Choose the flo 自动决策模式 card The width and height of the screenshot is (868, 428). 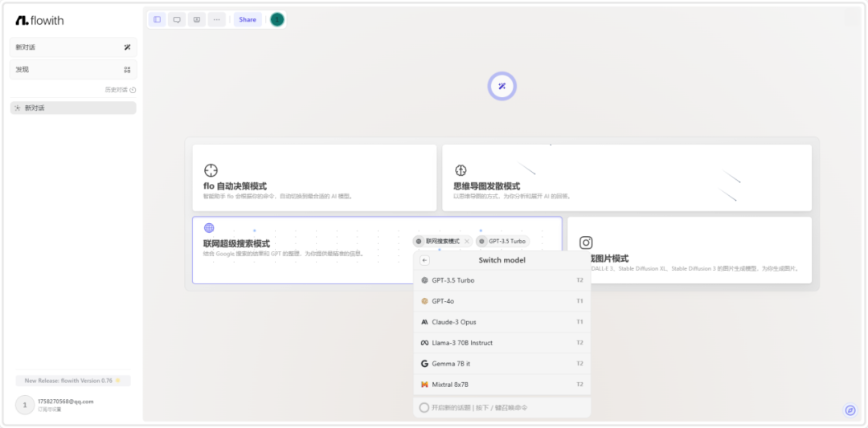pyautogui.click(x=314, y=177)
